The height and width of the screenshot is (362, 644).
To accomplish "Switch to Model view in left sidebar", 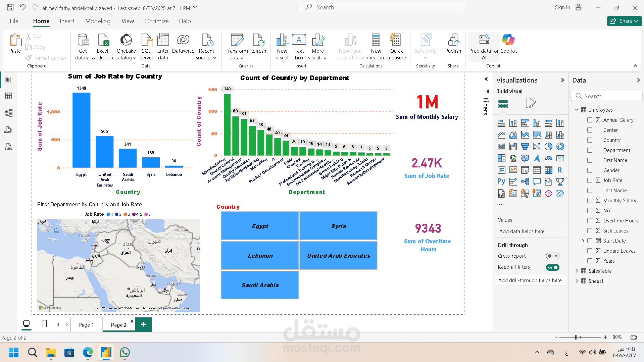I will point(9,113).
